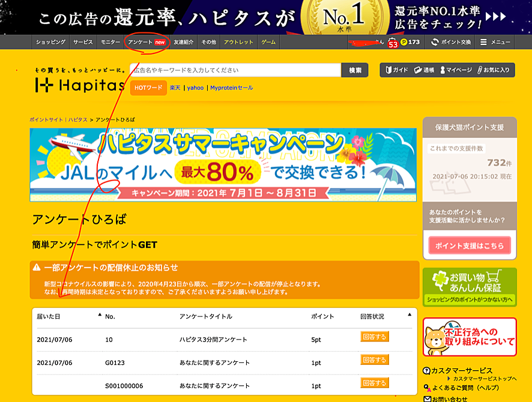Viewport: 532px width, 402px height.
Task: Open the hamburger menu icon
Action: 483,42
